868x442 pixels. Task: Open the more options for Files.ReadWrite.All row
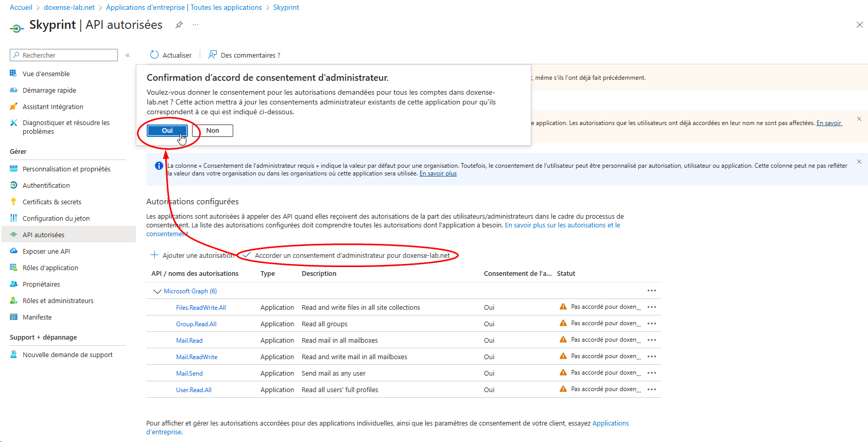[652, 307]
